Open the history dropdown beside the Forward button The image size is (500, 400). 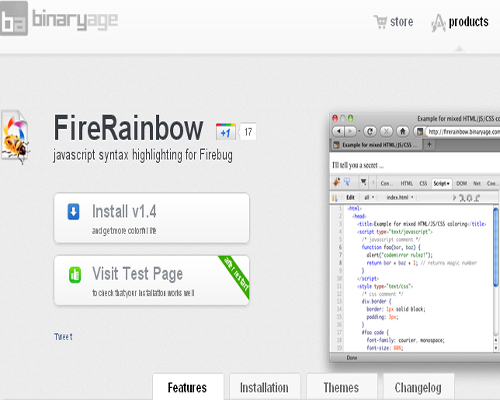coord(359,131)
